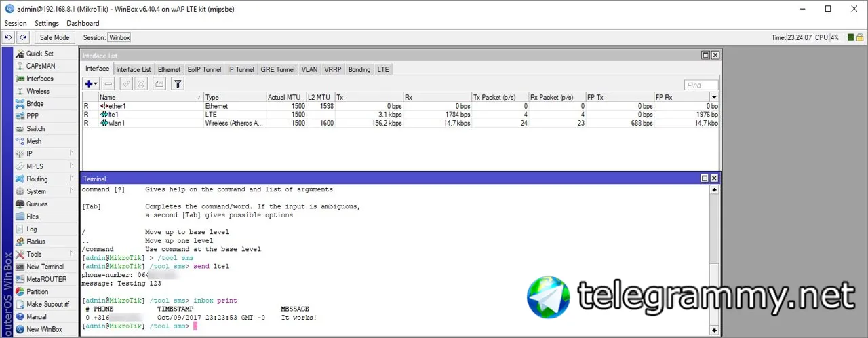The image size is (868, 338).
Task: Close the Interface List window
Action: tap(715, 55)
